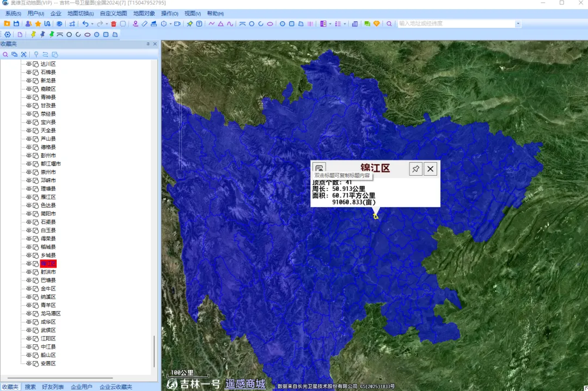Click the copy icon in the 锦江区 popup
588x391 pixels.
pos(319,167)
